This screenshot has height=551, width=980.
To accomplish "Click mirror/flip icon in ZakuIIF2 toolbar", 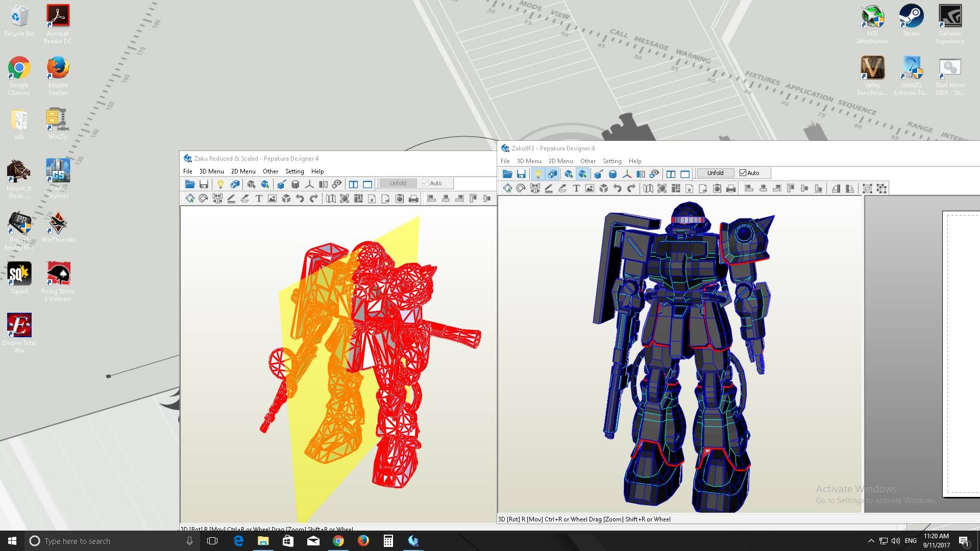I will pyautogui.click(x=641, y=173).
